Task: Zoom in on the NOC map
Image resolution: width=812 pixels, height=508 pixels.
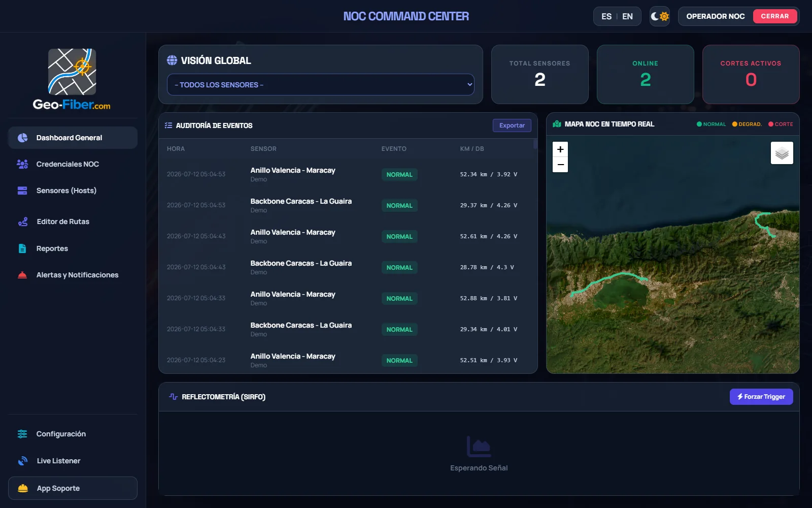Action: coord(560,149)
